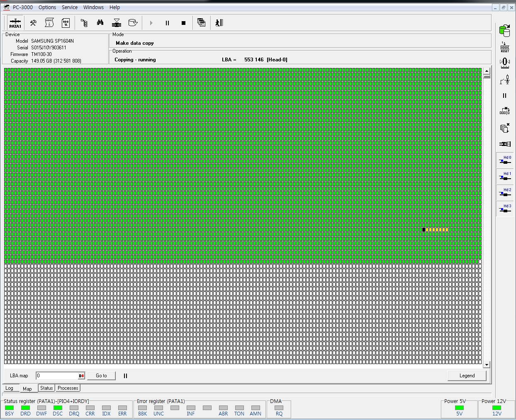Click the DRD status indicator

point(25,408)
